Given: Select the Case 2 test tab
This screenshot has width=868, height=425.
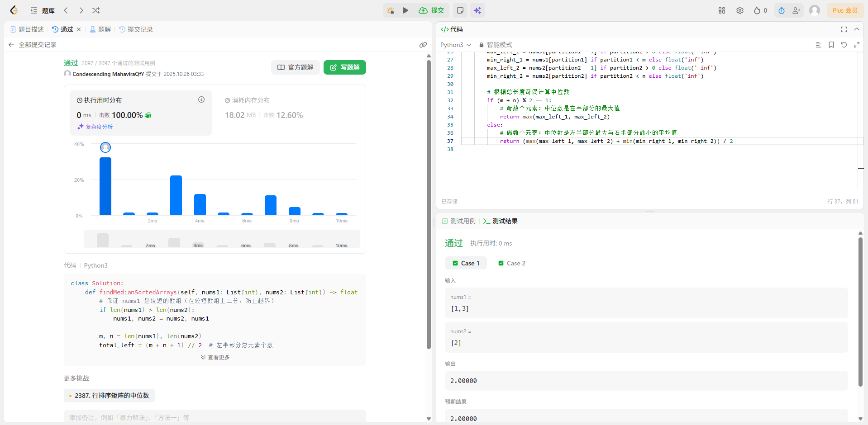Looking at the screenshot, I should pyautogui.click(x=512, y=263).
